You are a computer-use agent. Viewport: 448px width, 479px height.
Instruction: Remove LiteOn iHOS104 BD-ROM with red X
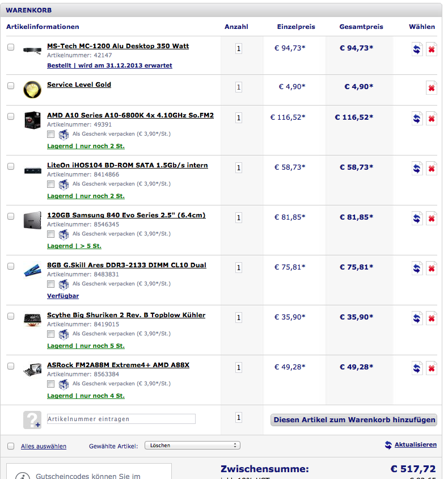point(432,169)
